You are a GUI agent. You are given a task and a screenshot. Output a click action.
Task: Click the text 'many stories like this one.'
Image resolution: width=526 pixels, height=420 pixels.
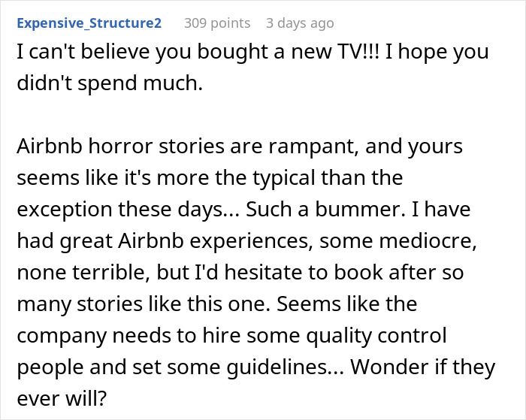(x=144, y=304)
